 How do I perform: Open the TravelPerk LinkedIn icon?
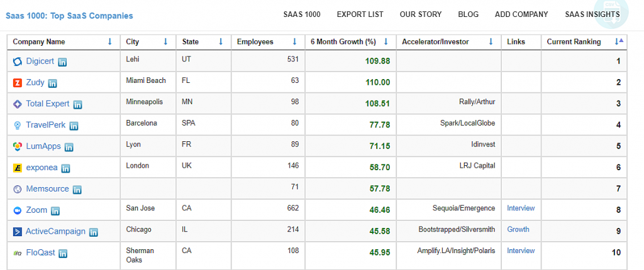tap(74, 126)
